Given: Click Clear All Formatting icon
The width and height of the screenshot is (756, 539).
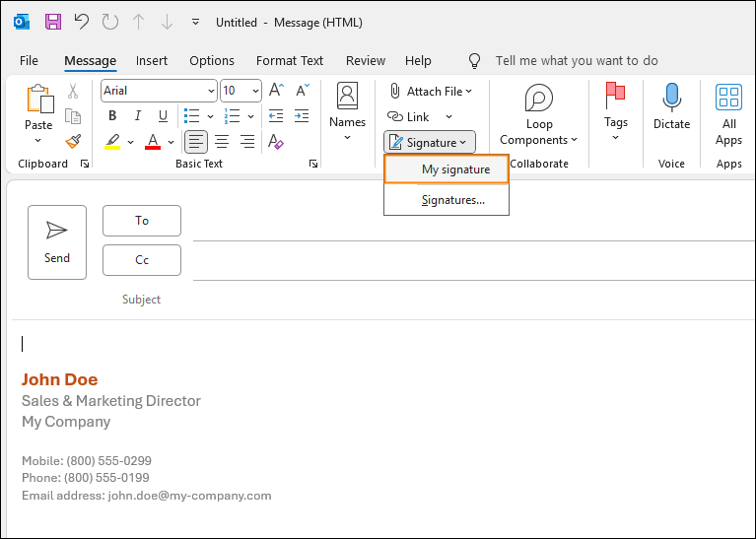Looking at the screenshot, I should click(x=276, y=142).
